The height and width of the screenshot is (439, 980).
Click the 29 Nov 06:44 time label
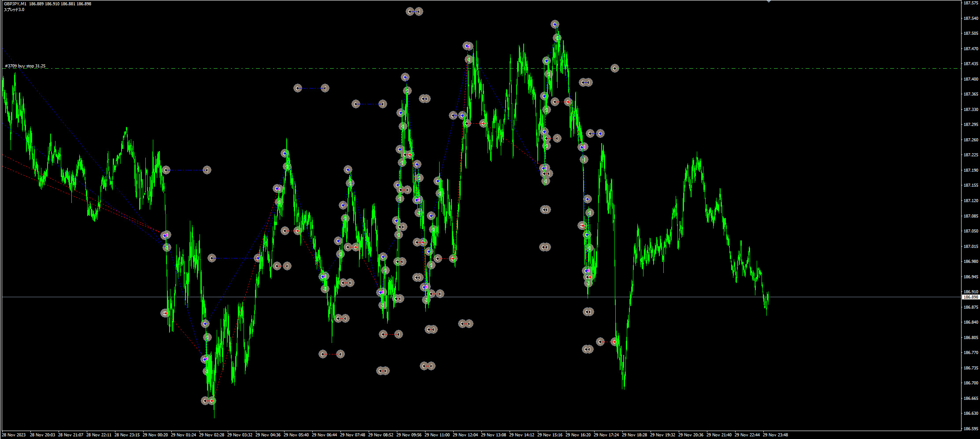325,435
